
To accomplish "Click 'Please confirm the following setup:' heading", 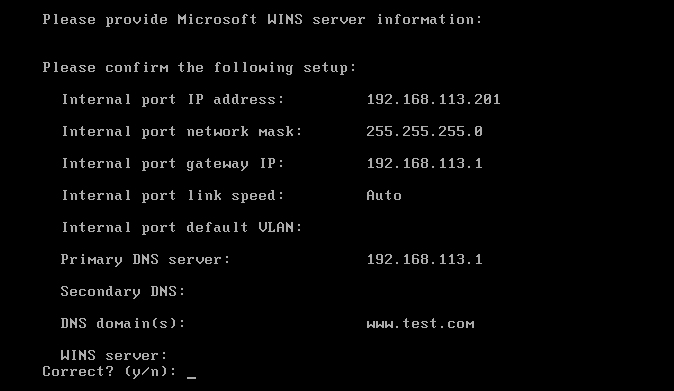I will [x=199, y=67].
